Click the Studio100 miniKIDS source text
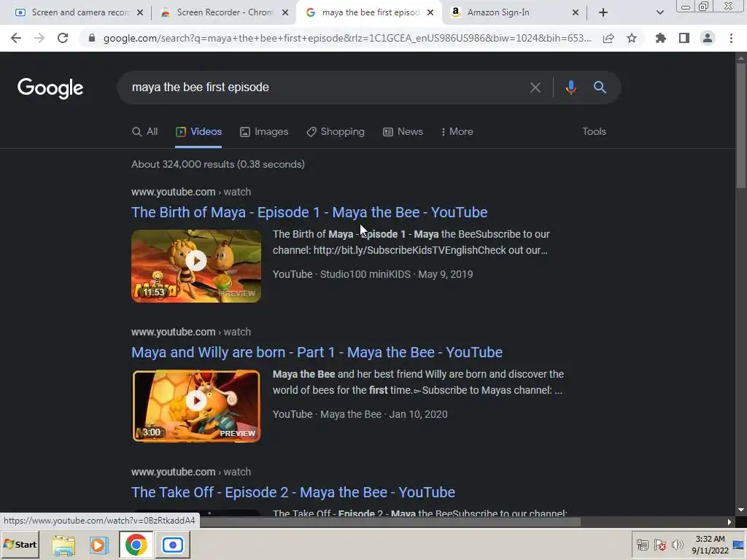The width and height of the screenshot is (747, 560). [365, 274]
